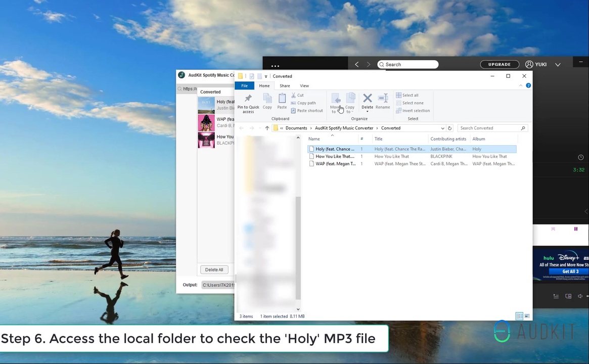Click Get All 3 in Hulu ad

[x=570, y=271]
